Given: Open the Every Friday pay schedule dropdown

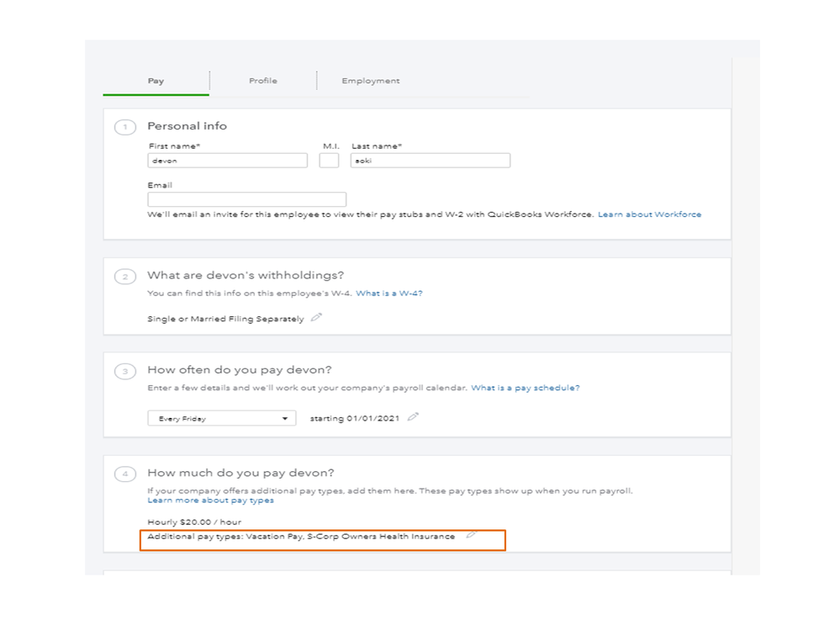Looking at the screenshot, I should [x=221, y=418].
